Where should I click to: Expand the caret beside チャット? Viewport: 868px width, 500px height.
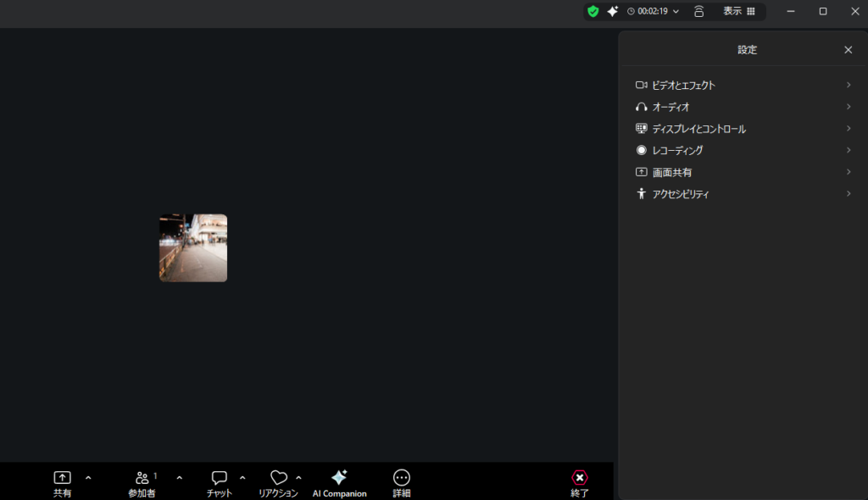(242, 478)
